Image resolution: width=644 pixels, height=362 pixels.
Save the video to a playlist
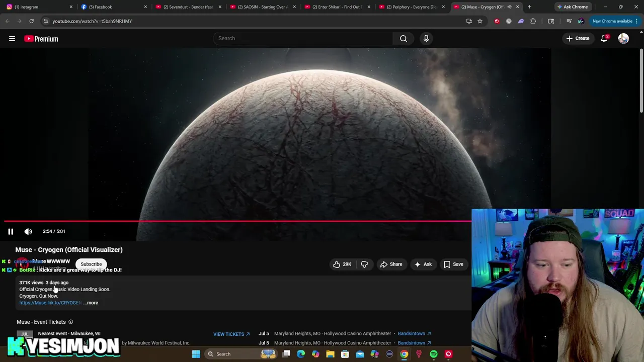[x=453, y=264]
